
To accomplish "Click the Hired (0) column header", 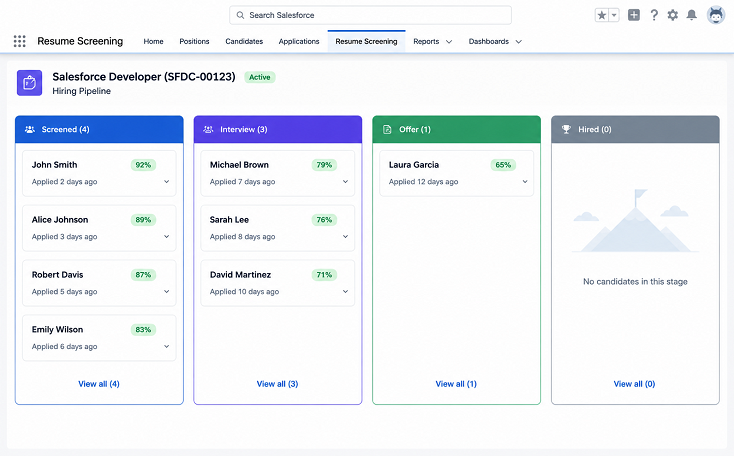I will point(635,129).
